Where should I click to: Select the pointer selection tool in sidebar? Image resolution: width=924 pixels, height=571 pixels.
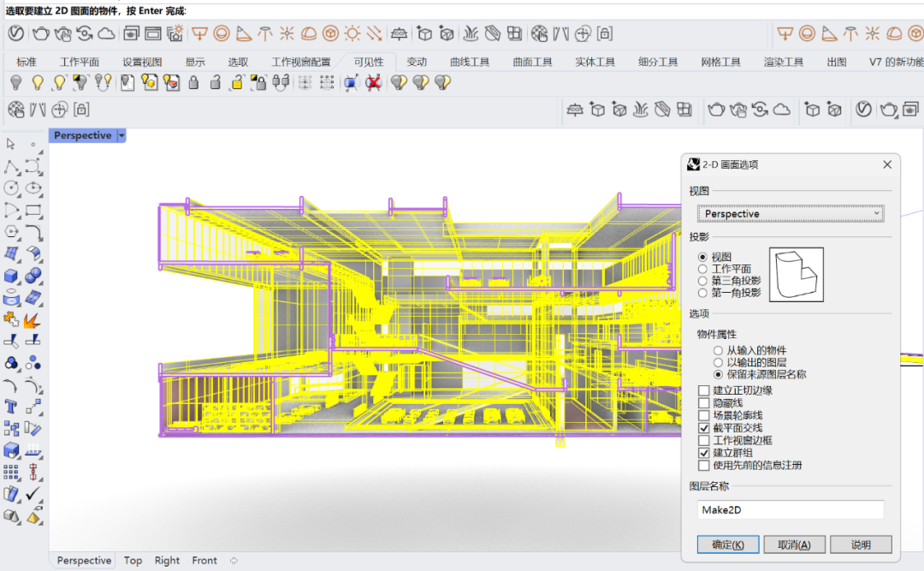click(10, 144)
